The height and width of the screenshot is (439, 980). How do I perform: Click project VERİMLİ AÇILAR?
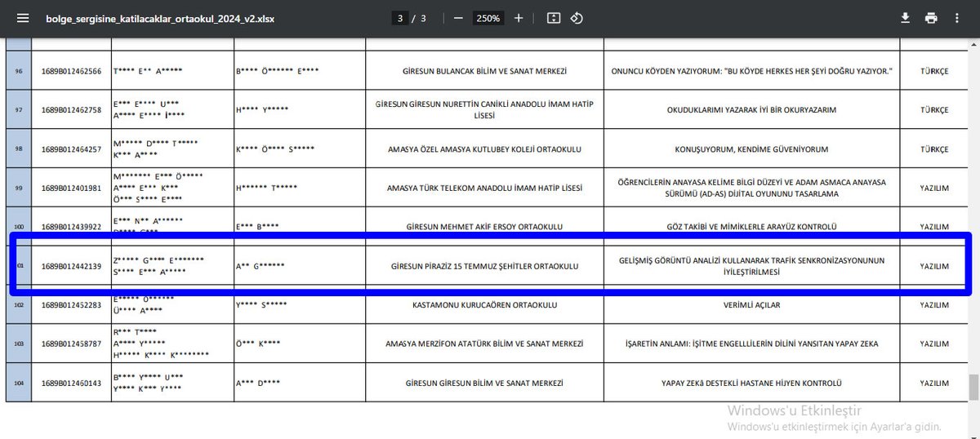pos(751,305)
